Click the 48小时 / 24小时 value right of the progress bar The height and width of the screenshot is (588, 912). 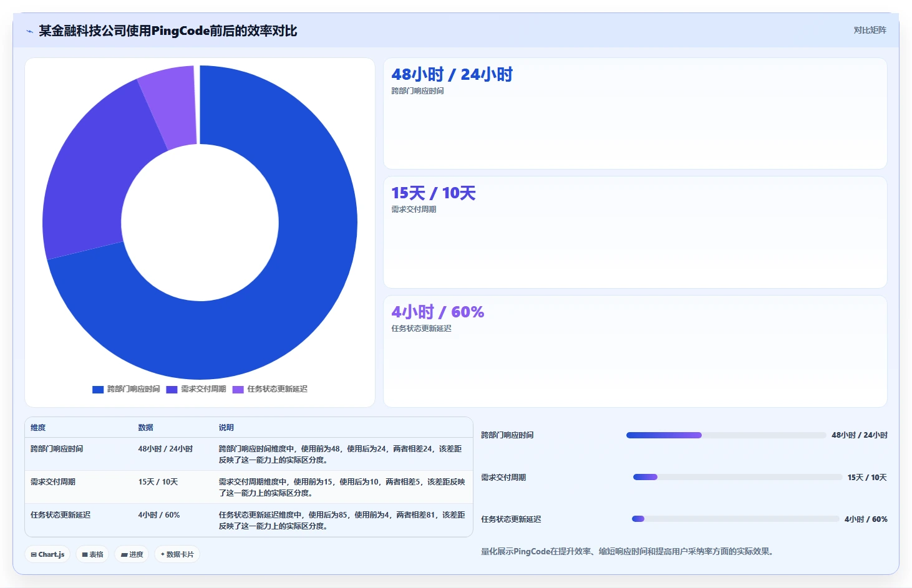click(x=860, y=435)
